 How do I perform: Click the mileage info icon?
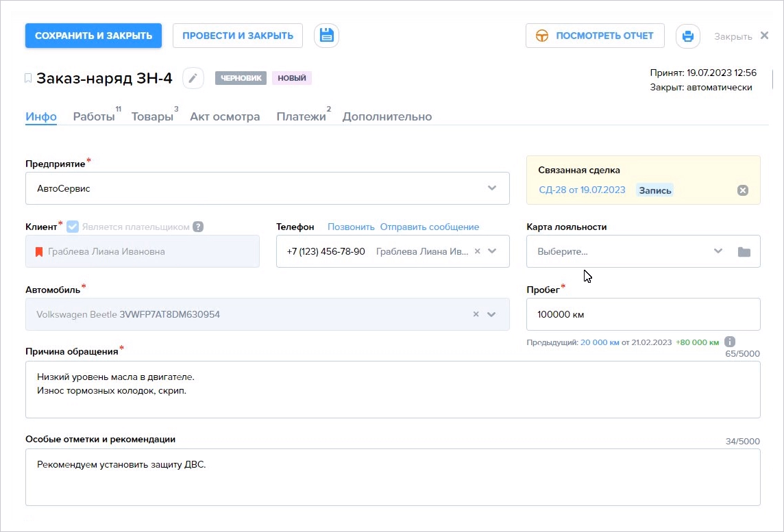(x=730, y=342)
